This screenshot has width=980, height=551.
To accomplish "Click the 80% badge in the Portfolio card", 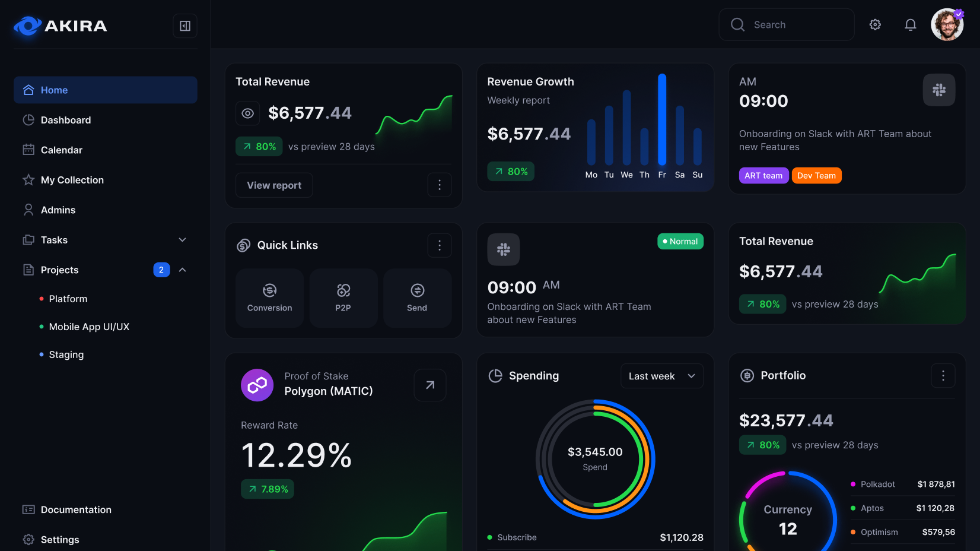I will (763, 445).
